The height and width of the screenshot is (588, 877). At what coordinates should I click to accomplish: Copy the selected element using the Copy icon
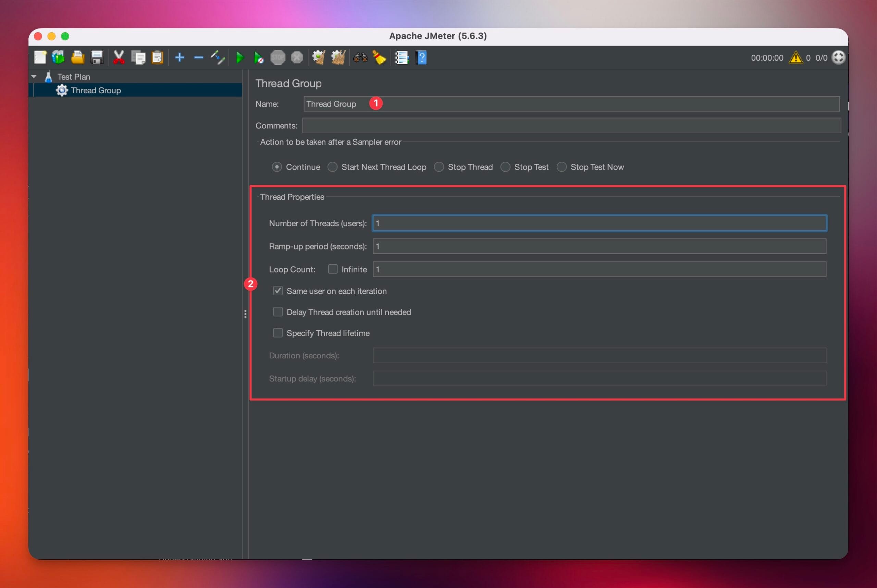click(x=138, y=58)
